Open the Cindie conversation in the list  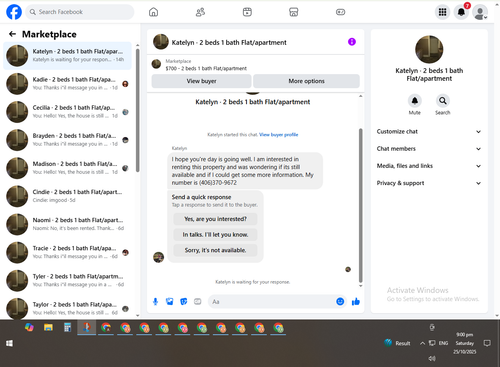pyautogui.click(x=68, y=196)
